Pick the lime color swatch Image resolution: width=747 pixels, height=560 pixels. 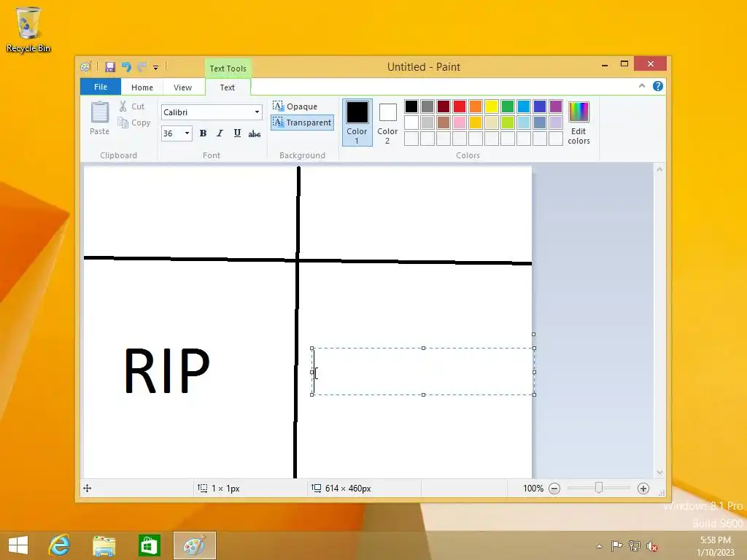tap(508, 122)
